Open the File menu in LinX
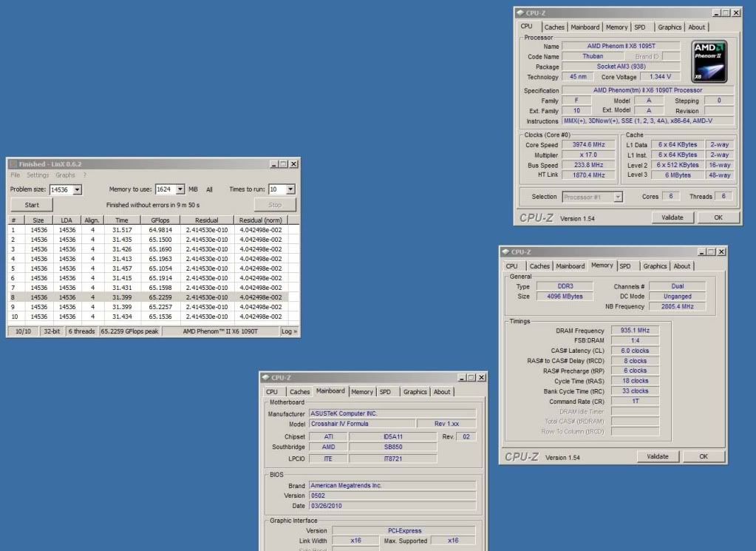The width and height of the screenshot is (756, 551). tap(16, 175)
